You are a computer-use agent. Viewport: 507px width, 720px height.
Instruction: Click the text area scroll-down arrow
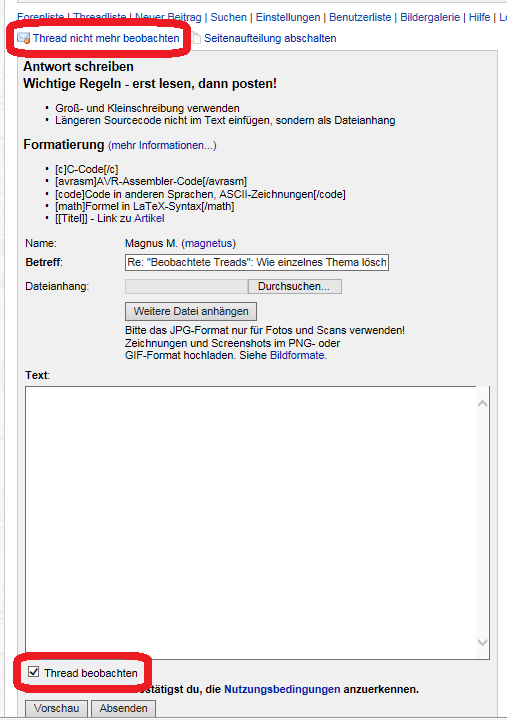click(x=482, y=642)
